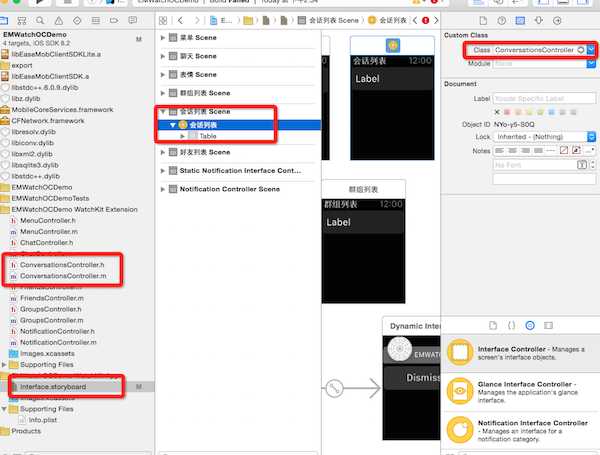Image resolution: width=600 pixels, height=455 pixels.
Task: Show the File Template library icon
Action: 493,326
